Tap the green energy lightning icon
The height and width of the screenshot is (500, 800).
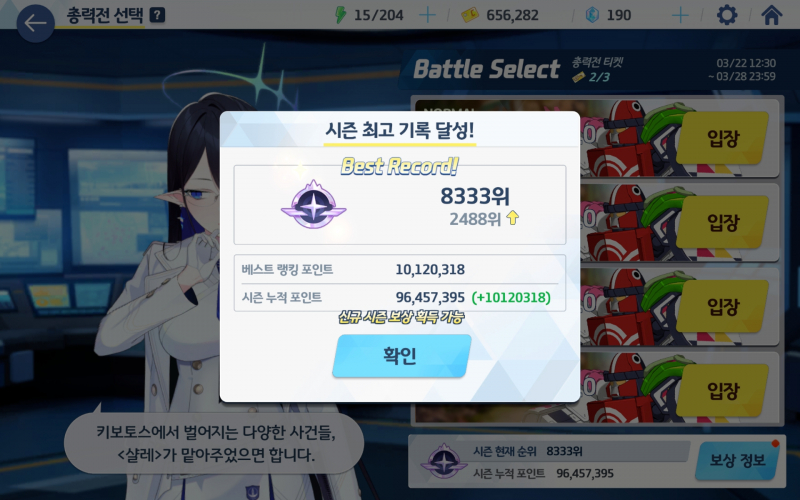(340, 15)
